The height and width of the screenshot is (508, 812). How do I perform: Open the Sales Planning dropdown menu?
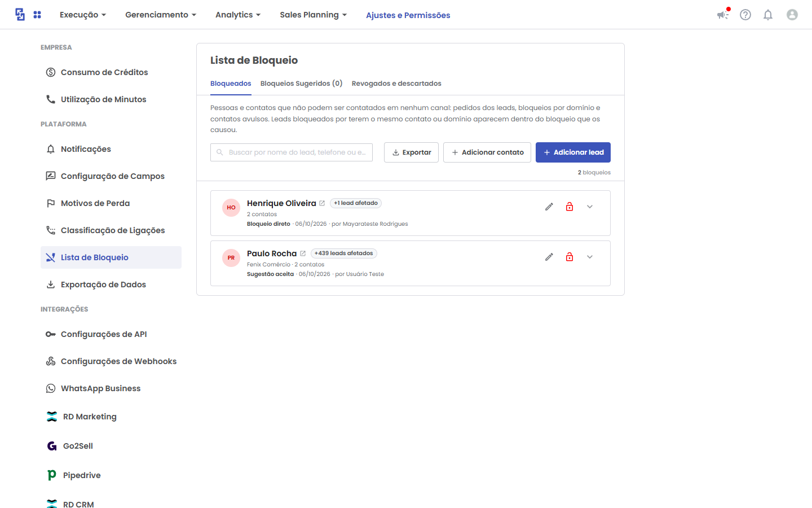314,15
